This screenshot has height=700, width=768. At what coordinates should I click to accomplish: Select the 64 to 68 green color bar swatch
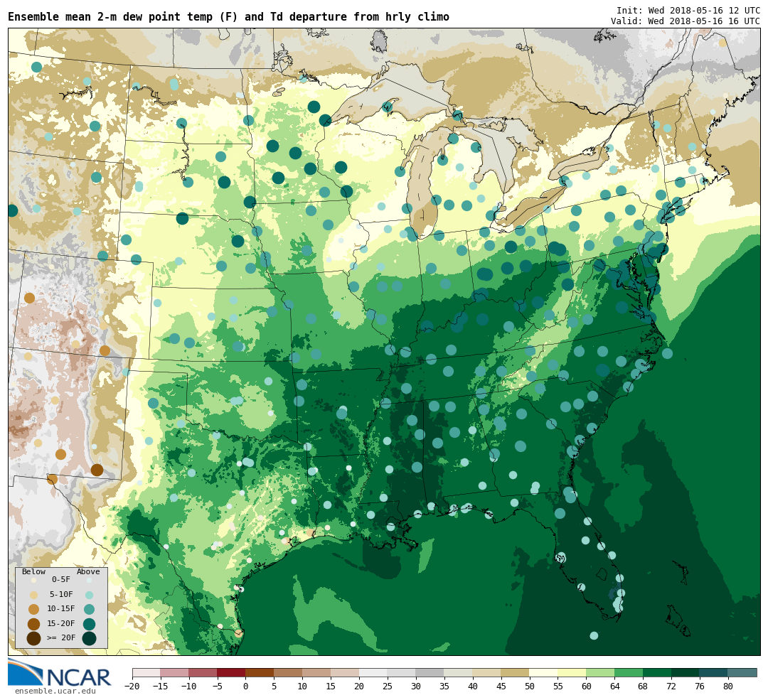tap(629, 672)
